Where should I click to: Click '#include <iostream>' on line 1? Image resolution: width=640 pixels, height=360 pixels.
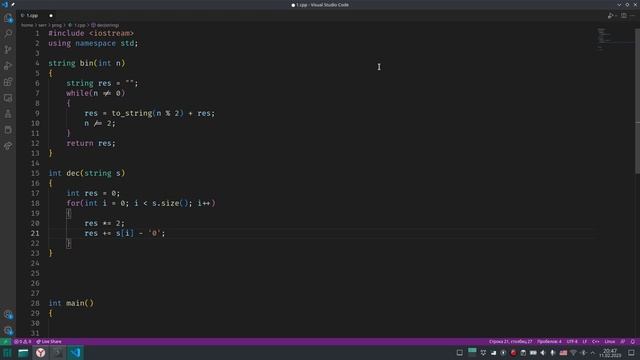click(x=91, y=33)
